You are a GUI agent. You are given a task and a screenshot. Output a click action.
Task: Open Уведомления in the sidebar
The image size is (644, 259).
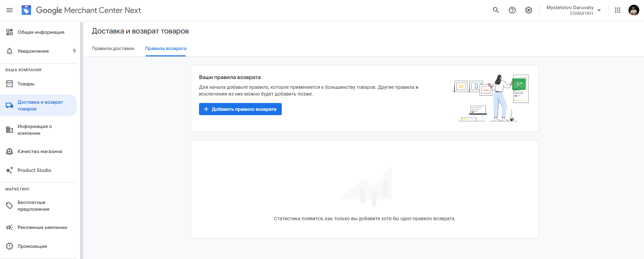pyautogui.click(x=38, y=51)
